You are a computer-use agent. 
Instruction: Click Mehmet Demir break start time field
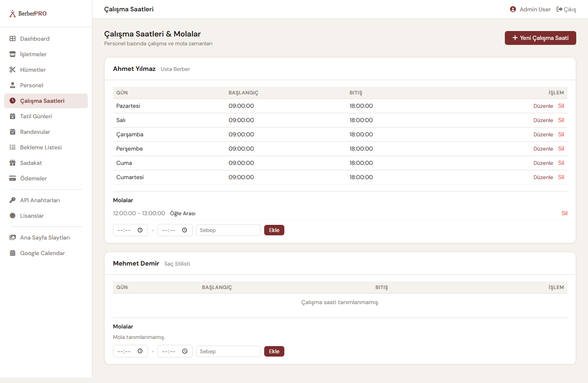pos(130,352)
